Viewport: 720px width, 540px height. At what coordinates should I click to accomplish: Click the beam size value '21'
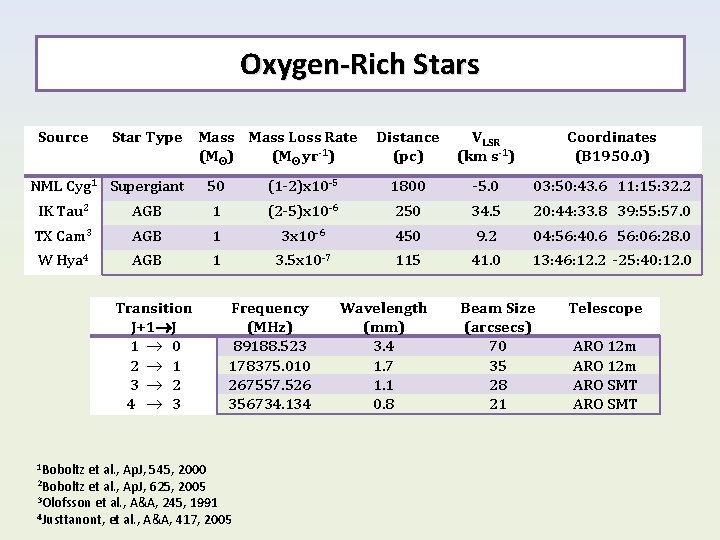(498, 404)
